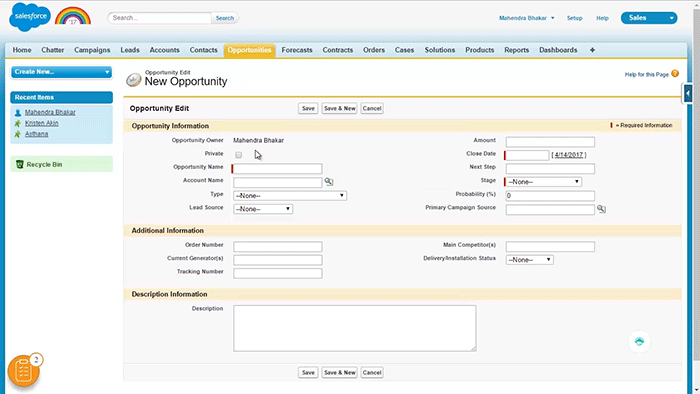
Task: Click the orange Help for this Page icon
Action: pyautogui.click(x=675, y=74)
